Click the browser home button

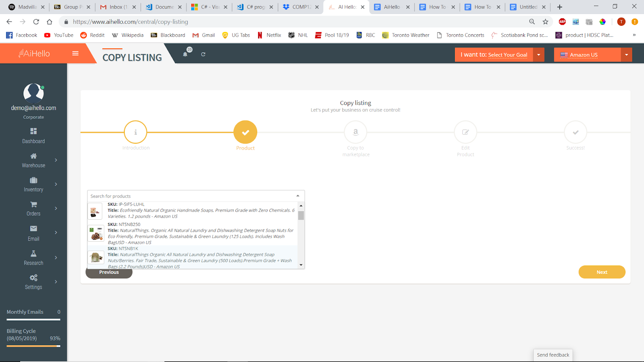tap(50, 22)
